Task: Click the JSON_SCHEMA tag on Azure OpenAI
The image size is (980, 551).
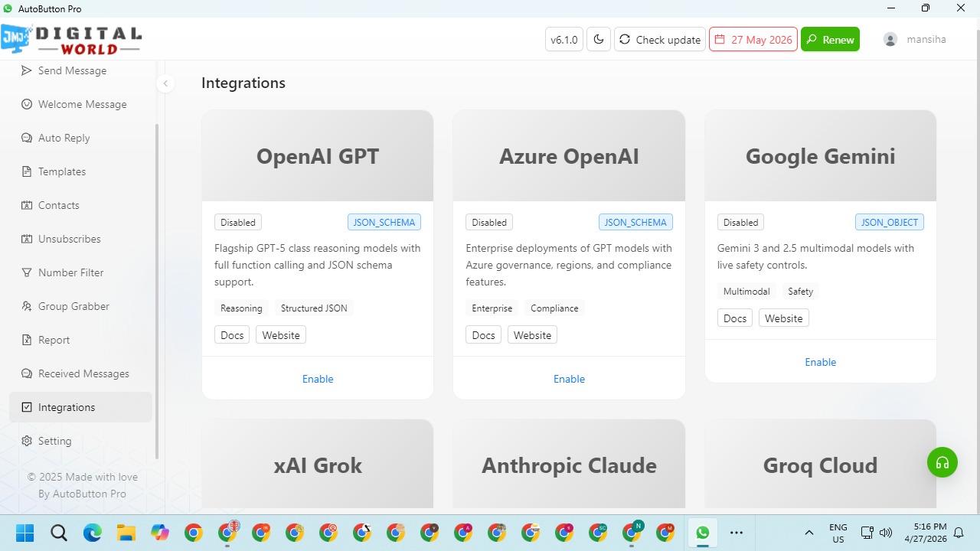Action: (x=635, y=223)
